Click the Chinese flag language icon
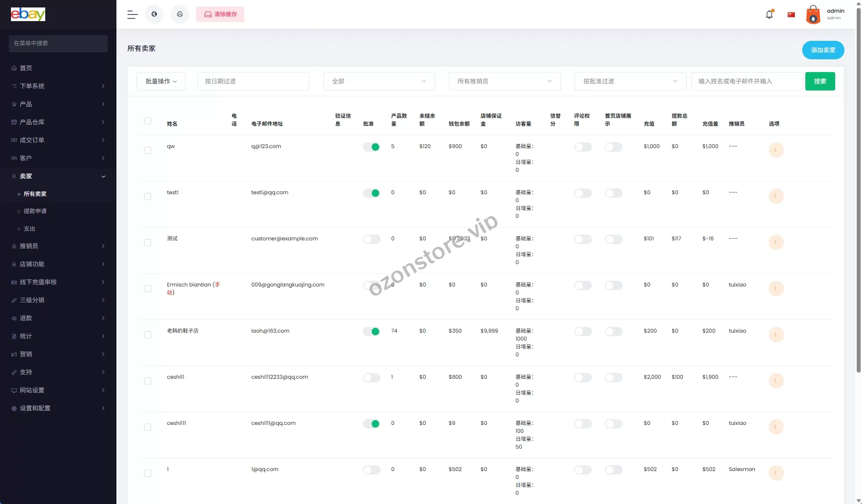Screen dimensions: 862x504 pyautogui.click(x=791, y=15)
